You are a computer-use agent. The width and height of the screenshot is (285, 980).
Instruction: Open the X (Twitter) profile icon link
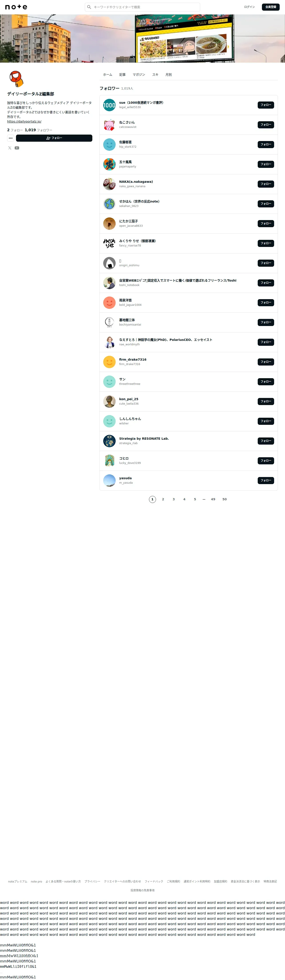point(10,148)
